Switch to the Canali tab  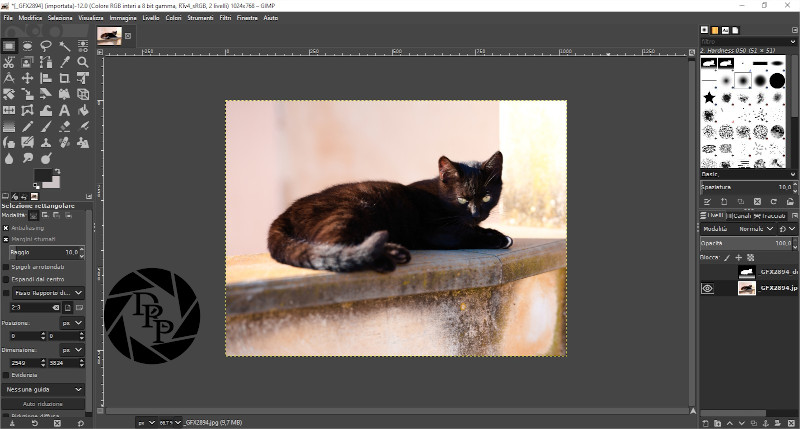click(x=739, y=216)
